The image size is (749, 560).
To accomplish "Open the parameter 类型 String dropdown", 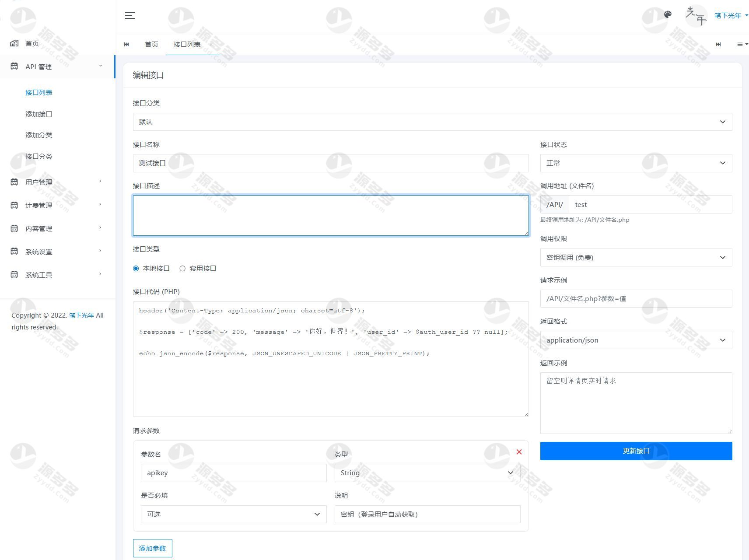I will coord(427,473).
